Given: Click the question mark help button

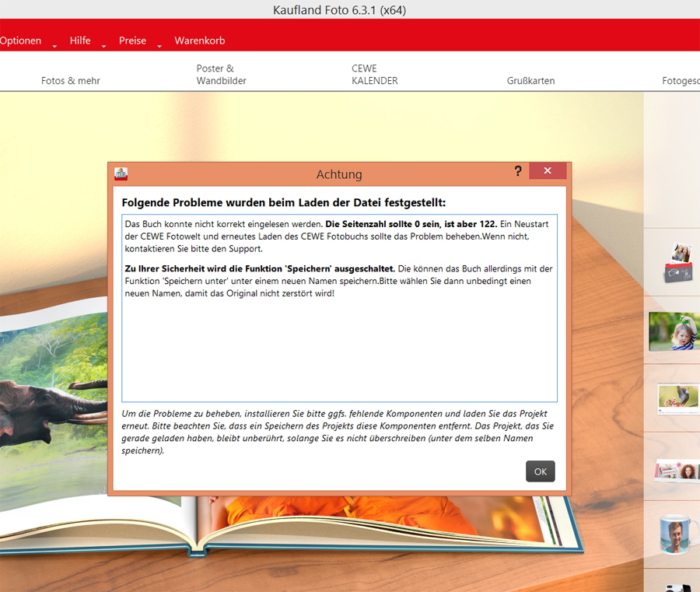Looking at the screenshot, I should tap(518, 171).
